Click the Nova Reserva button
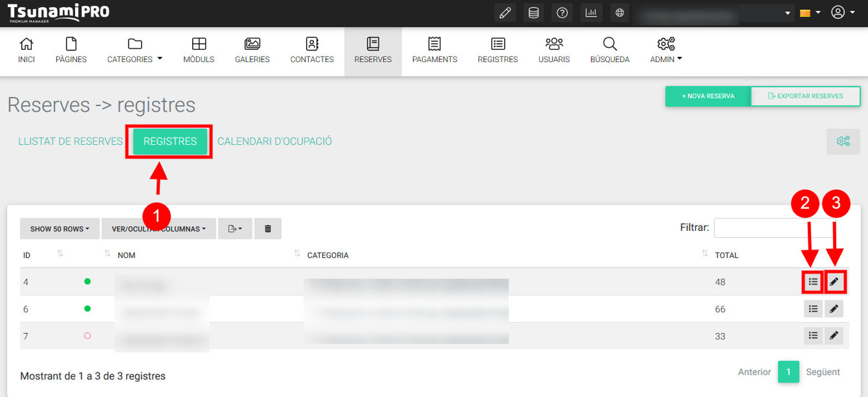This screenshot has height=397, width=868. [708, 96]
